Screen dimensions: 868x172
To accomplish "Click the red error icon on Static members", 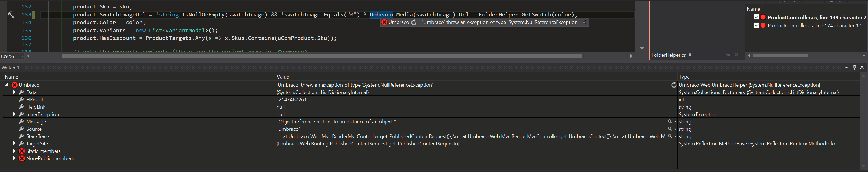I will (x=22, y=151).
